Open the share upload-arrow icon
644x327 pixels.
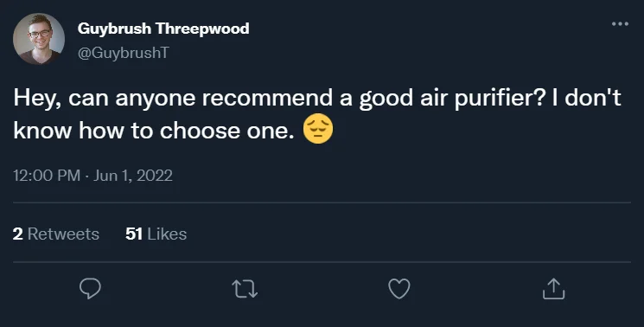click(x=553, y=289)
